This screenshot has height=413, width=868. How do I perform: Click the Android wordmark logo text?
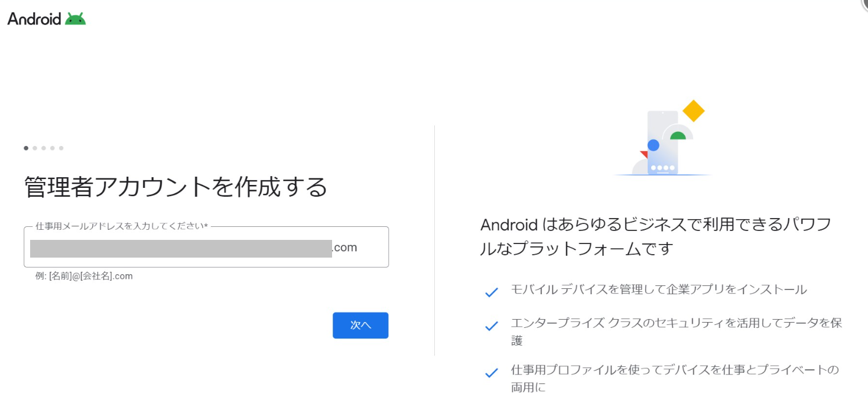(x=34, y=19)
